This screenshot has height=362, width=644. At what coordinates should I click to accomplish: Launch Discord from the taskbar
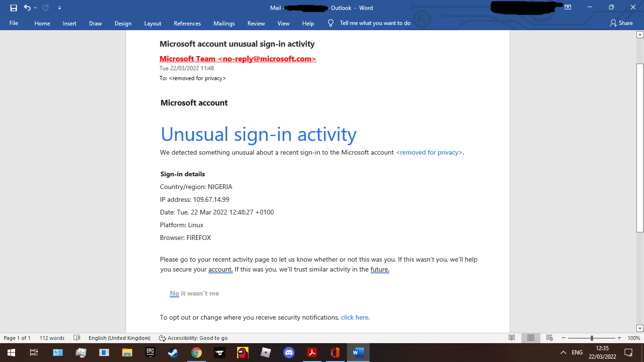[289, 353]
